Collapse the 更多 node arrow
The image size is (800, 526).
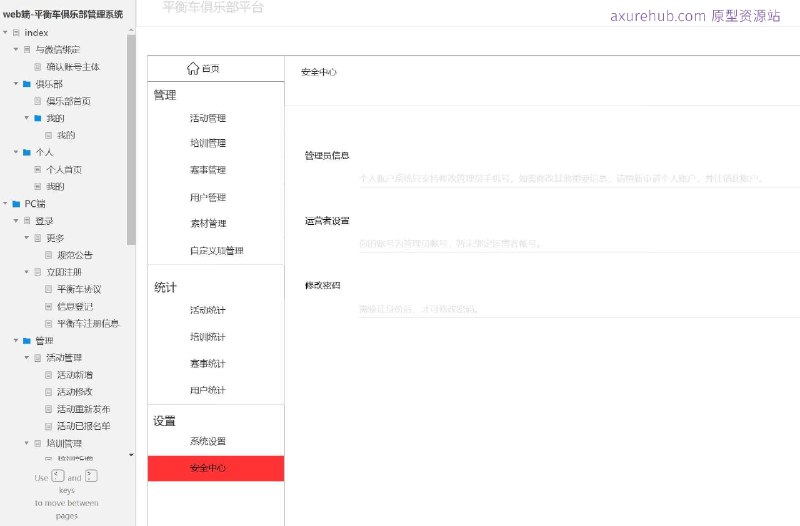[27, 238]
